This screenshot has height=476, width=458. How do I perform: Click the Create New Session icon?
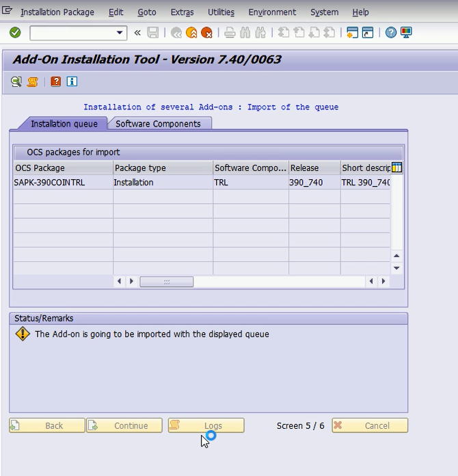pyautogui.click(x=353, y=33)
